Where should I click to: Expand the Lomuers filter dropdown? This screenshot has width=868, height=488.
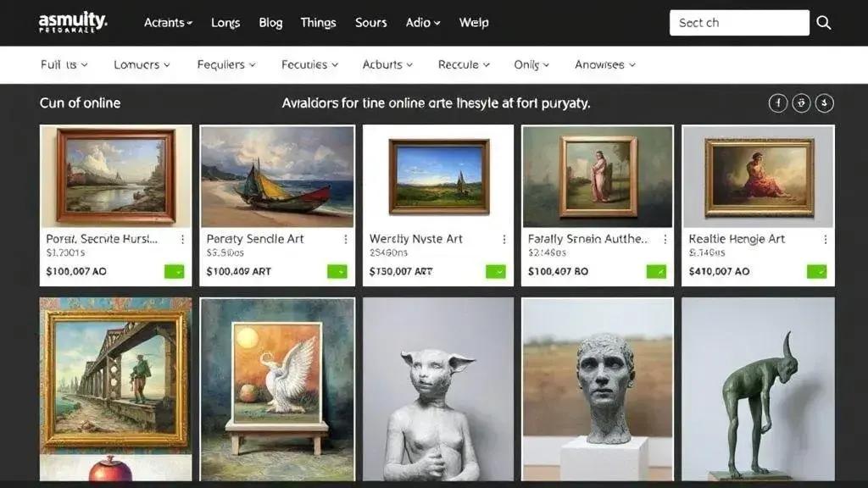(142, 64)
